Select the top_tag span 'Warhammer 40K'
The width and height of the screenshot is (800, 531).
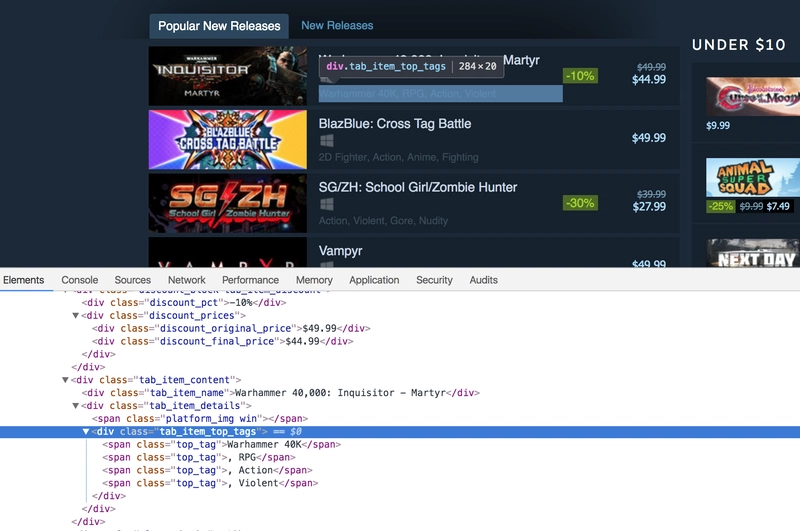point(221,444)
